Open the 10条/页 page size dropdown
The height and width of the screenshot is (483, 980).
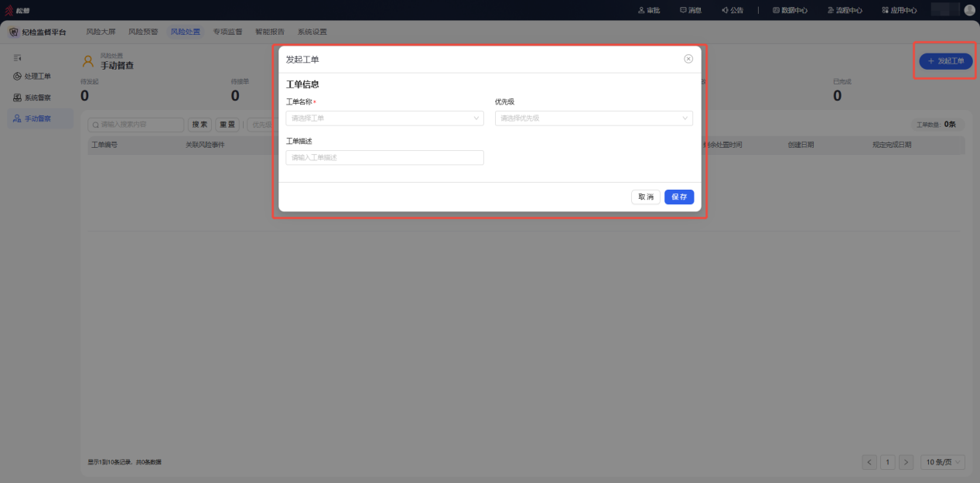click(943, 462)
